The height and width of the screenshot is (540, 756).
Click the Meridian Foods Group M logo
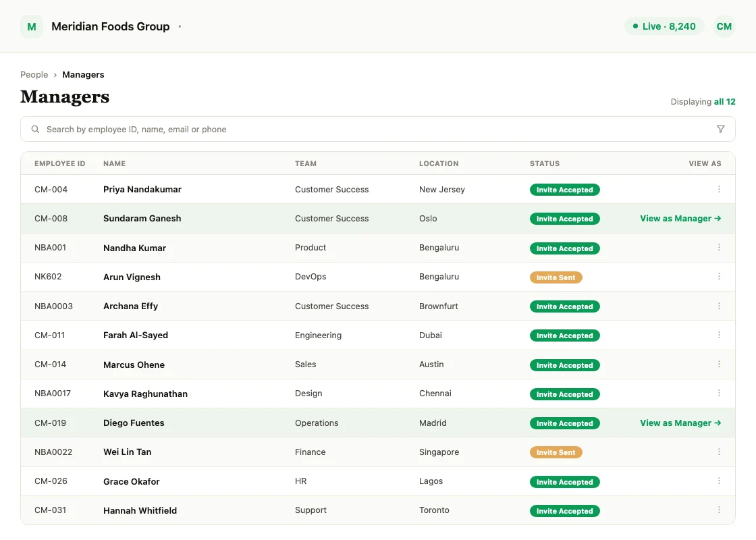32,26
